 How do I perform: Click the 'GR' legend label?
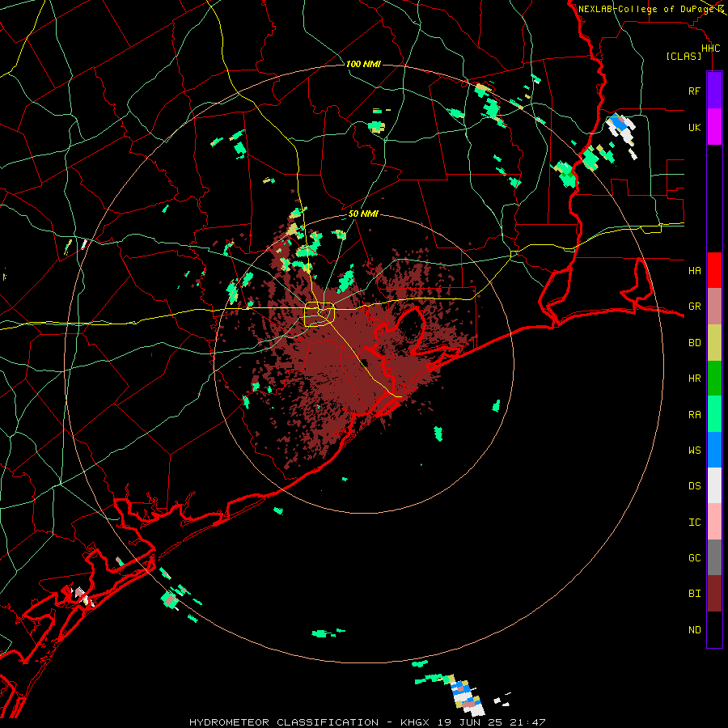[694, 307]
